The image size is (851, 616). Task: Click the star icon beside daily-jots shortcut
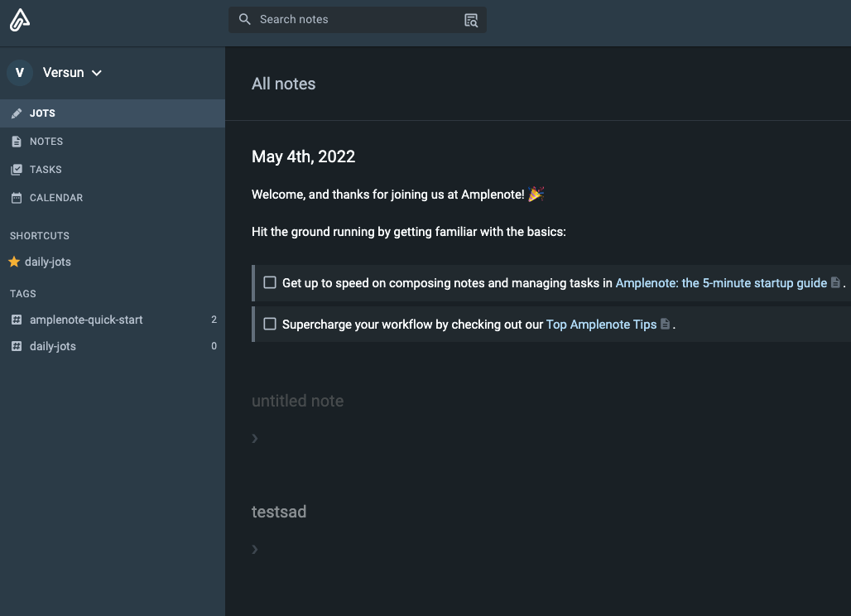[14, 262]
